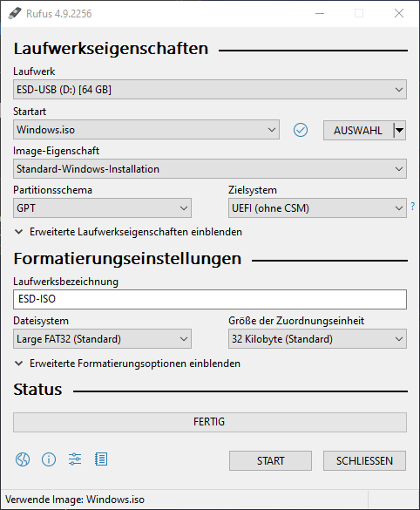Image resolution: width=420 pixels, height=510 pixels.
Task: Open the Laufwerk device dropdown
Action: point(210,90)
